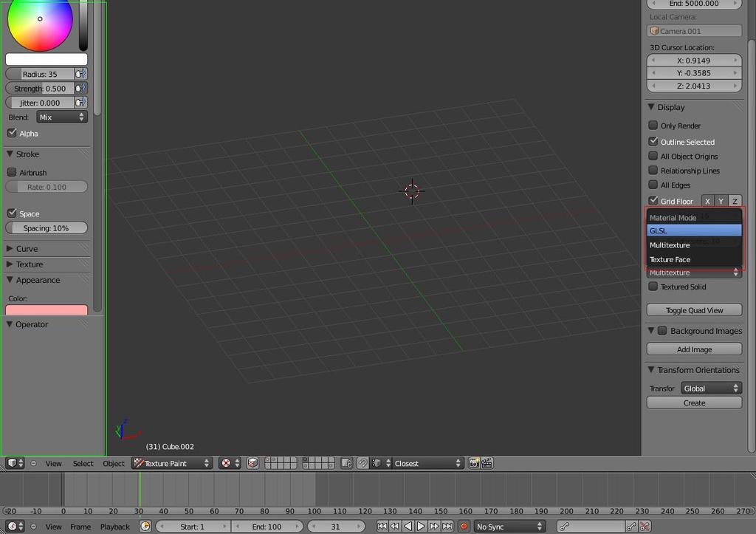
Task: Toggle pressure sensitivity for Strength
Action: [x=81, y=89]
